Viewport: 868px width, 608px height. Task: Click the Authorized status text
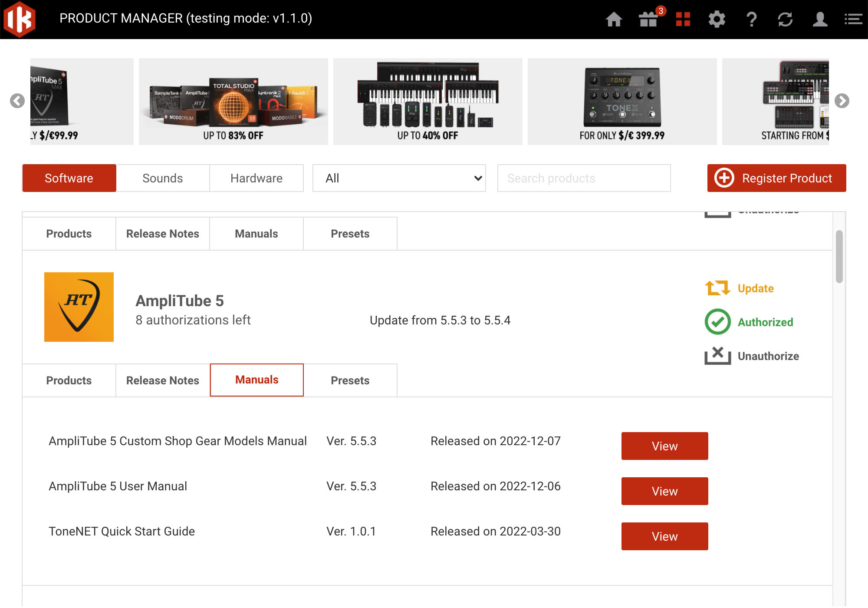click(x=766, y=322)
